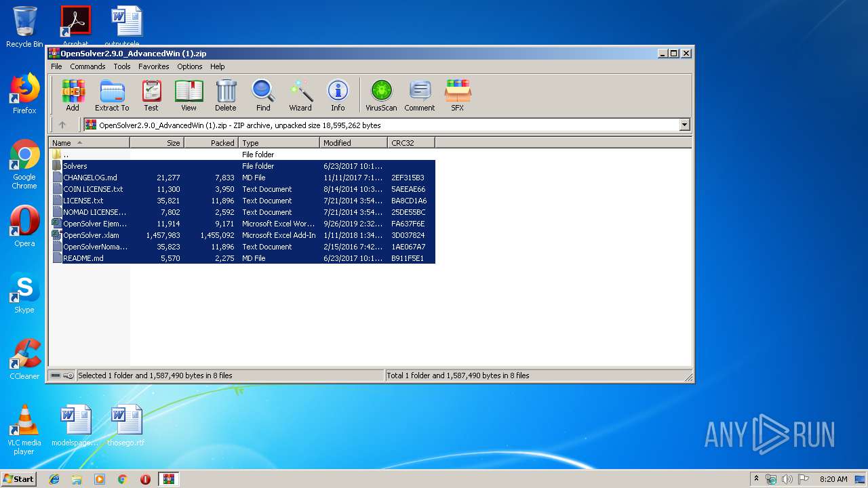Image resolution: width=868 pixels, height=488 pixels.
Task: Open the Commands menu
Action: 87,66
